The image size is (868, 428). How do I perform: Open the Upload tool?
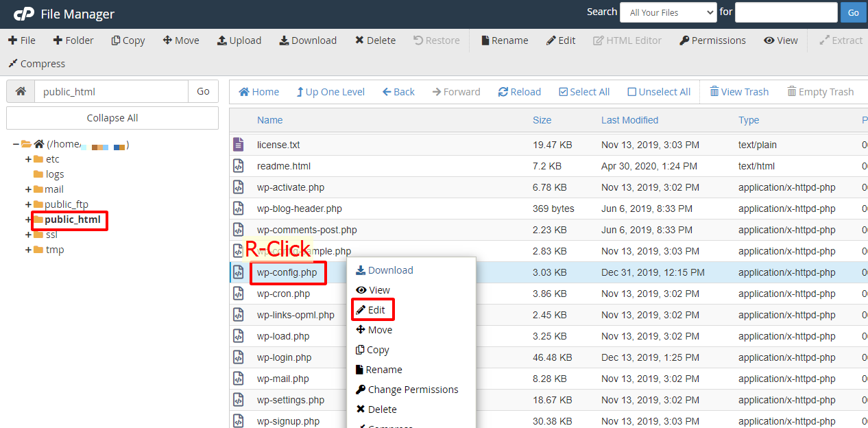point(239,40)
